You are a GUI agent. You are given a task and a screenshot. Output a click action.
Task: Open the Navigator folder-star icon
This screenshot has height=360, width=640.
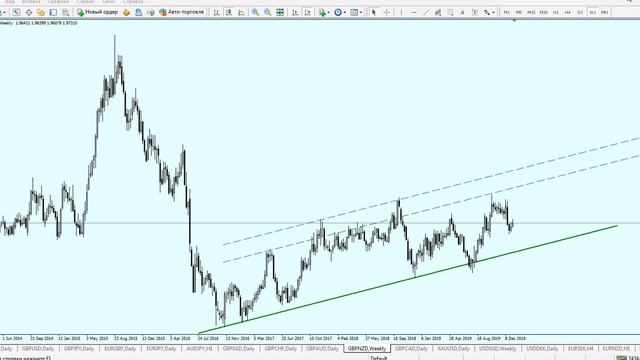click(x=41, y=13)
